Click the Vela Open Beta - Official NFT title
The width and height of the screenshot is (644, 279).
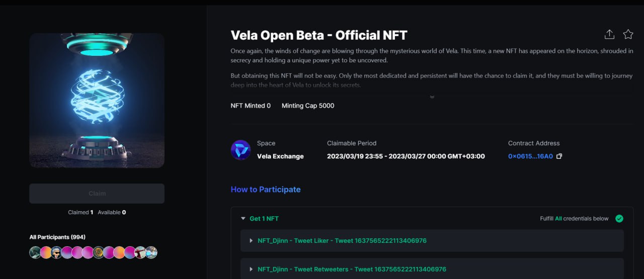(x=318, y=35)
